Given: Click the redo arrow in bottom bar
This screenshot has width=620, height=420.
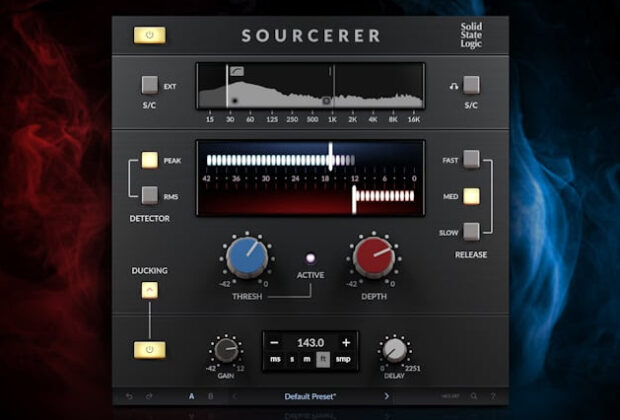Looking at the screenshot, I should click(x=149, y=396).
